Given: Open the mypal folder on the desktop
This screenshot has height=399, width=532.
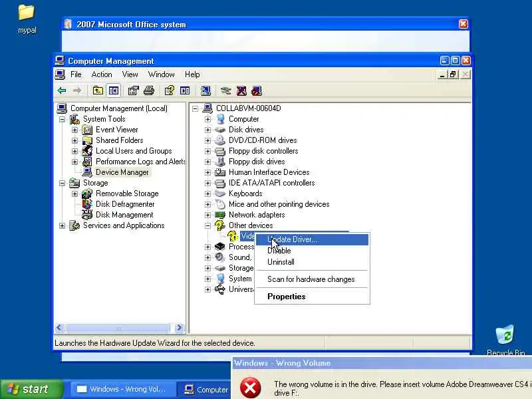Looking at the screenshot, I should (x=27, y=19).
